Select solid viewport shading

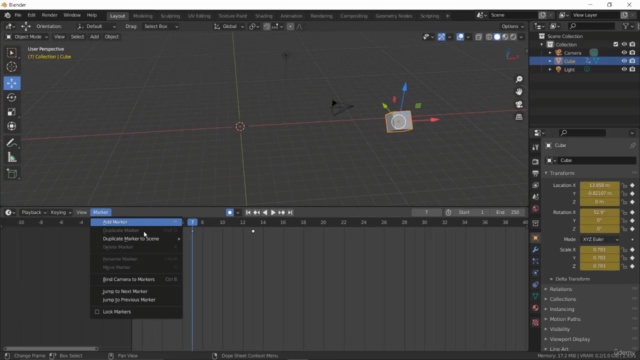497,37
